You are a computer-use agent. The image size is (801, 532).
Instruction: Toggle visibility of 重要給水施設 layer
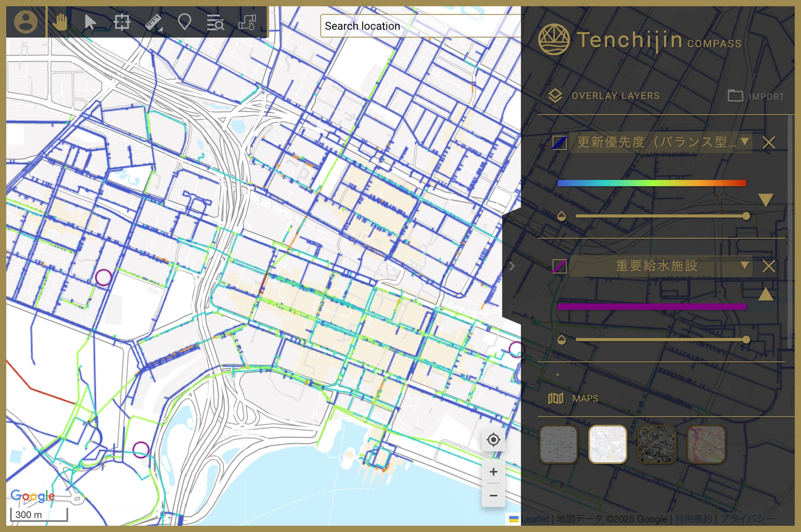pos(559,266)
